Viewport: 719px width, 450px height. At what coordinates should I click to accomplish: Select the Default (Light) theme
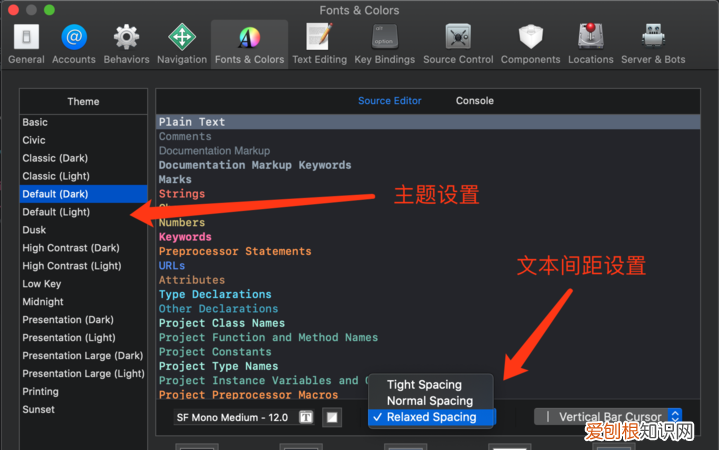pyautogui.click(x=83, y=212)
